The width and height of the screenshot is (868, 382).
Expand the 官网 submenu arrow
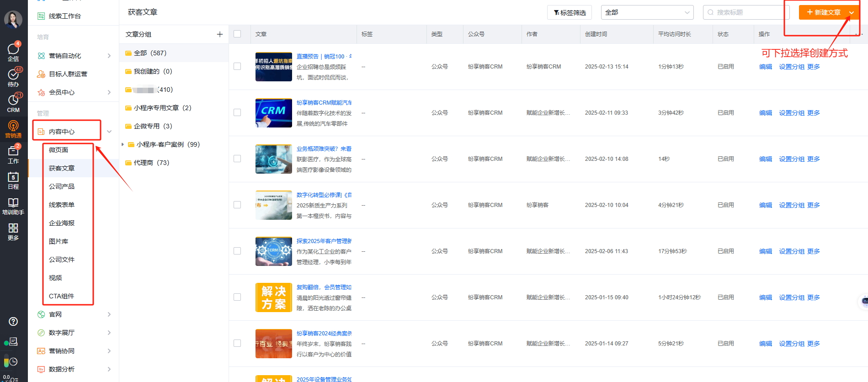[109, 314]
